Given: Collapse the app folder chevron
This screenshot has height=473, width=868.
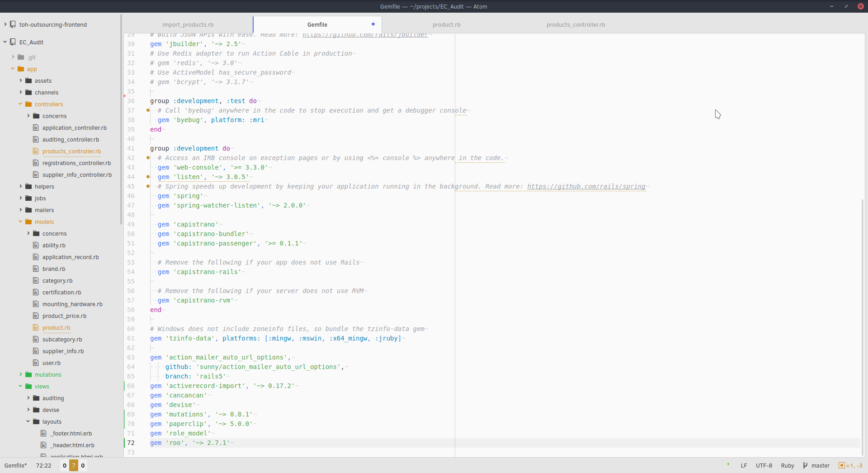Looking at the screenshot, I should click(13, 69).
